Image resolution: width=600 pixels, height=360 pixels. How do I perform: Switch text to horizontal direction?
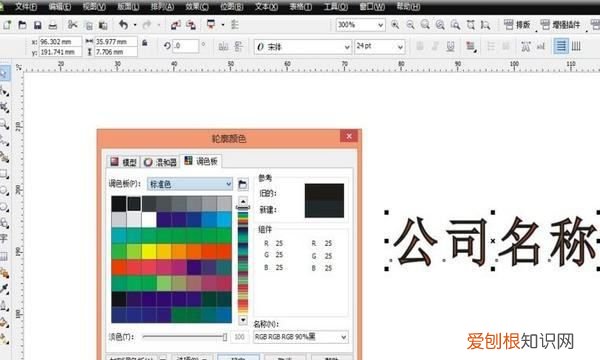(x=561, y=47)
